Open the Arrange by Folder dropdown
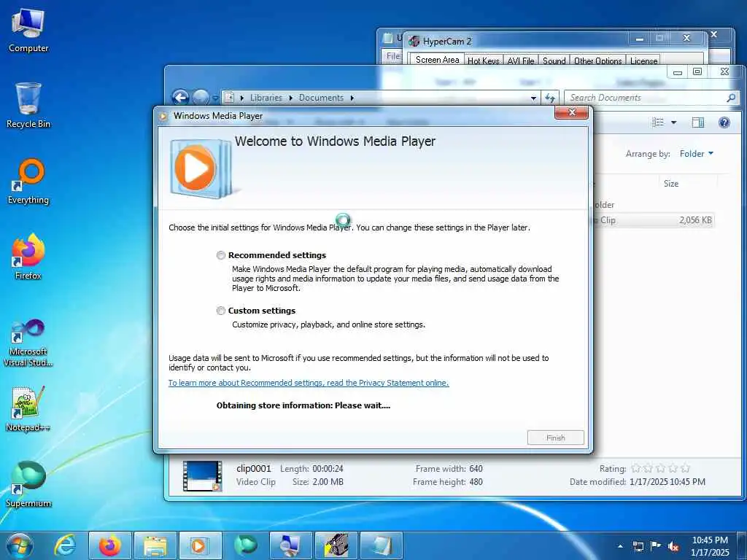Viewport: 747px width, 560px height. [696, 154]
